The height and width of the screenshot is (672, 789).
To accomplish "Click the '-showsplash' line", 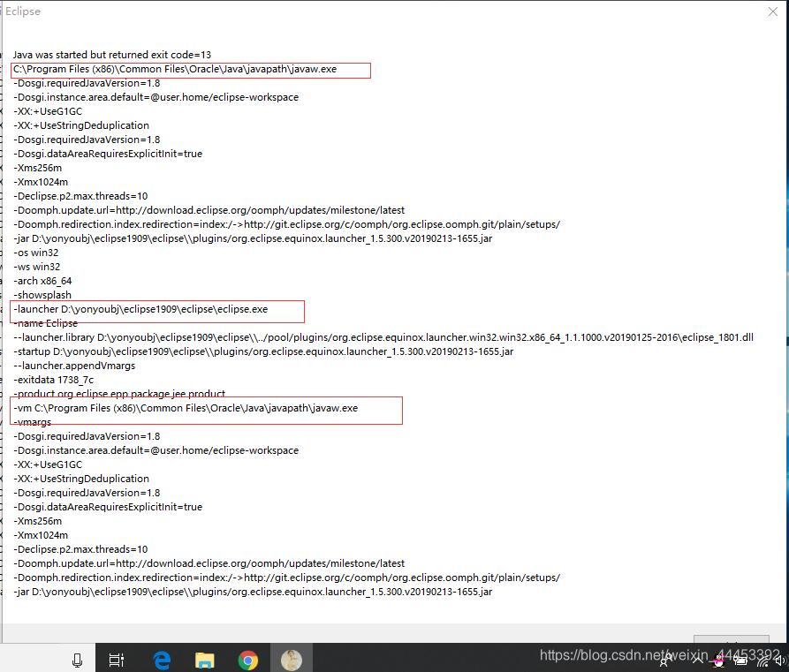I will click(x=42, y=295).
